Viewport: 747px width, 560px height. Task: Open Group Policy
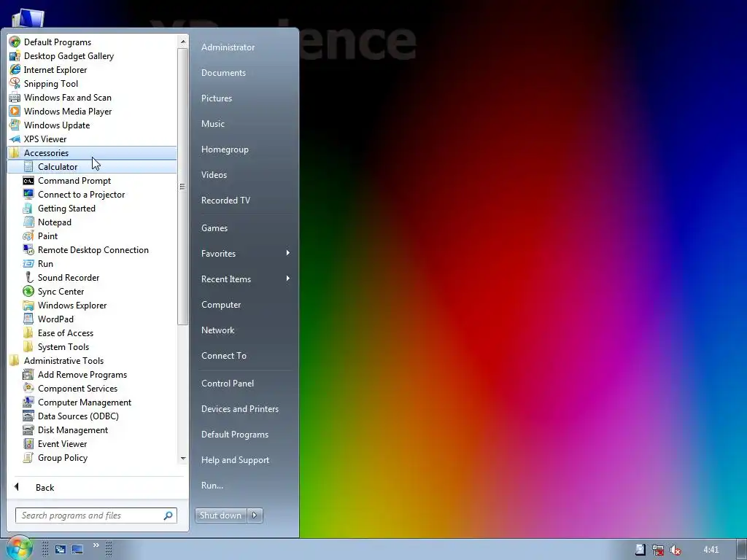pos(92,458)
